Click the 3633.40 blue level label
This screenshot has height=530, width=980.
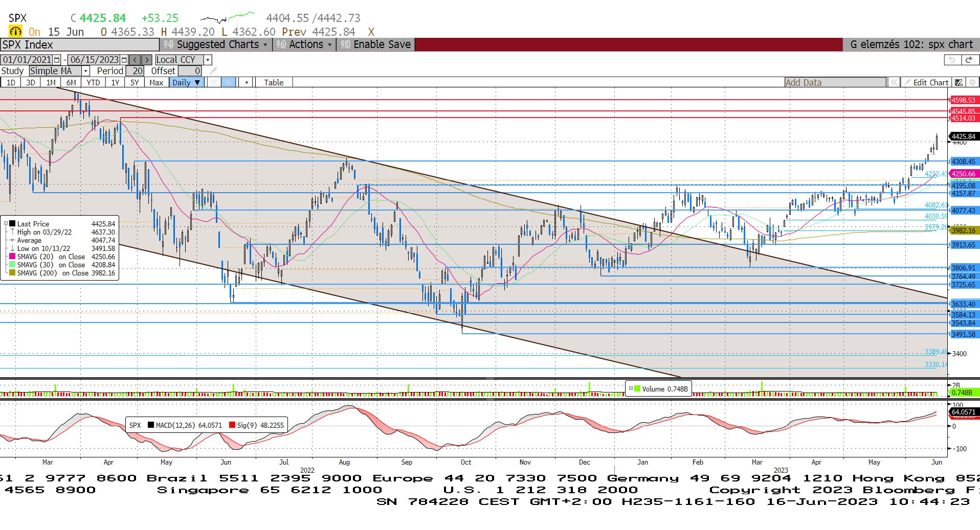[964, 304]
